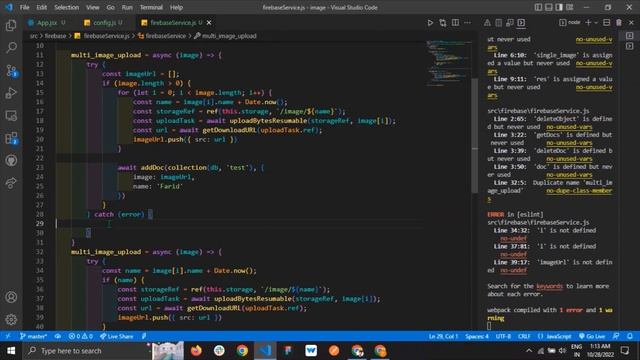Switch to the config.js tab

click(x=104, y=23)
